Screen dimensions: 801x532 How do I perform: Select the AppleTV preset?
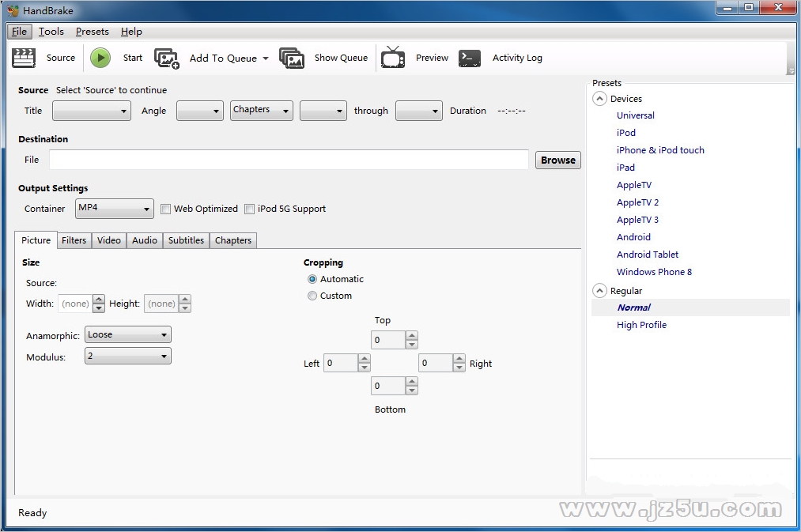point(634,185)
